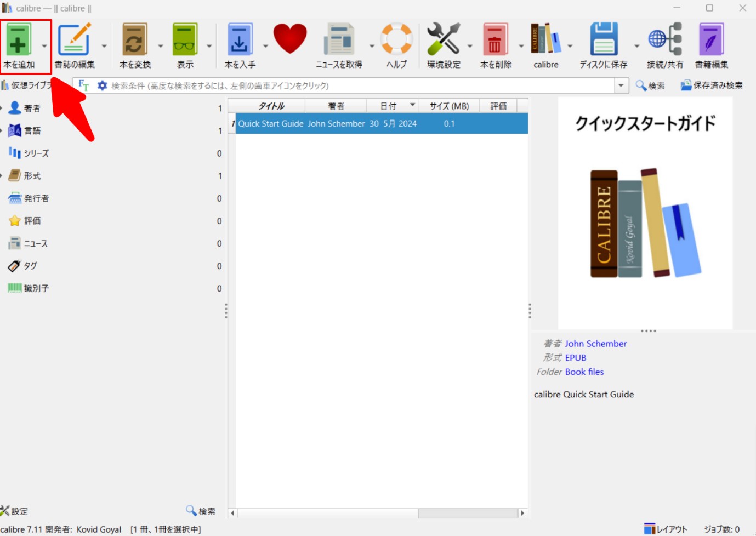Viewport: 756px width, 536px height.
Task: Expand the 著者 authors category
Action: click(2, 108)
